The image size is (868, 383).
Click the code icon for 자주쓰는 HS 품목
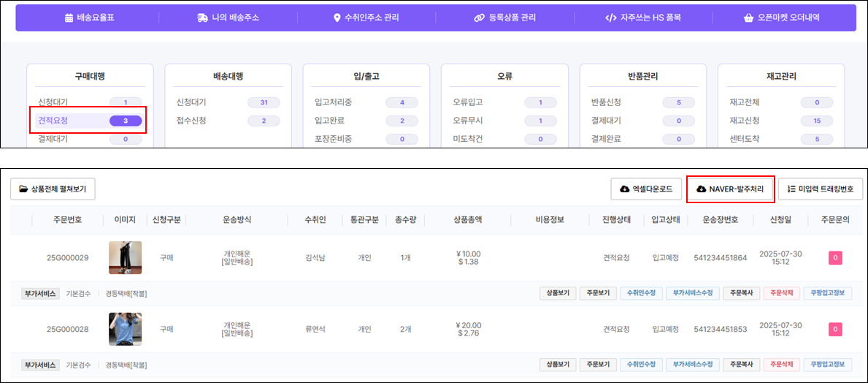[x=611, y=18]
